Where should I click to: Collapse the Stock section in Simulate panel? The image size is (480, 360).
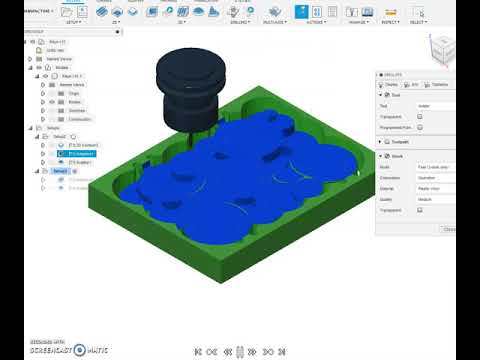(x=380, y=156)
